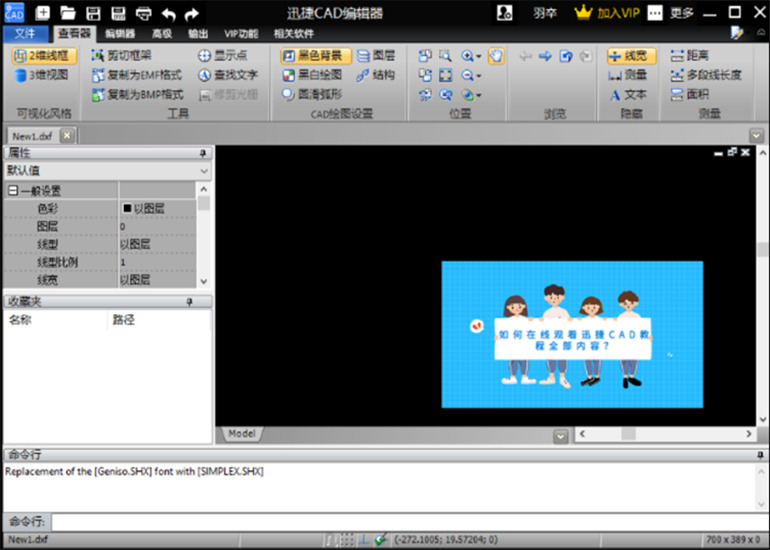
Task: Click the command line input field
Action: click(409, 522)
